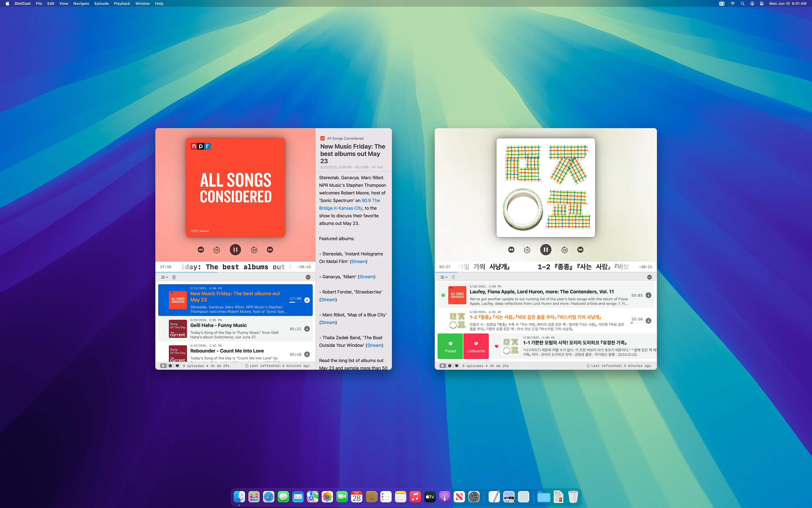
Task: Open filter options dropdown in left window
Action: (x=164, y=277)
